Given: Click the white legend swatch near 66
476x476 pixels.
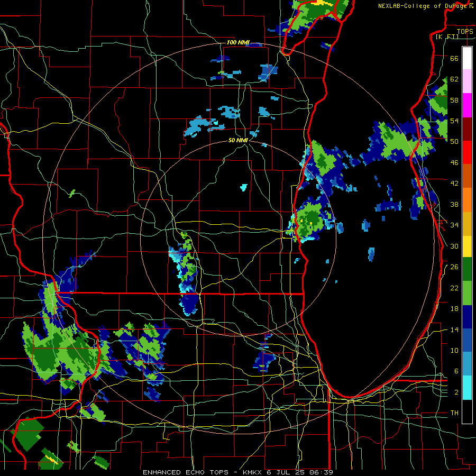Looking at the screenshot, I should (x=467, y=58).
